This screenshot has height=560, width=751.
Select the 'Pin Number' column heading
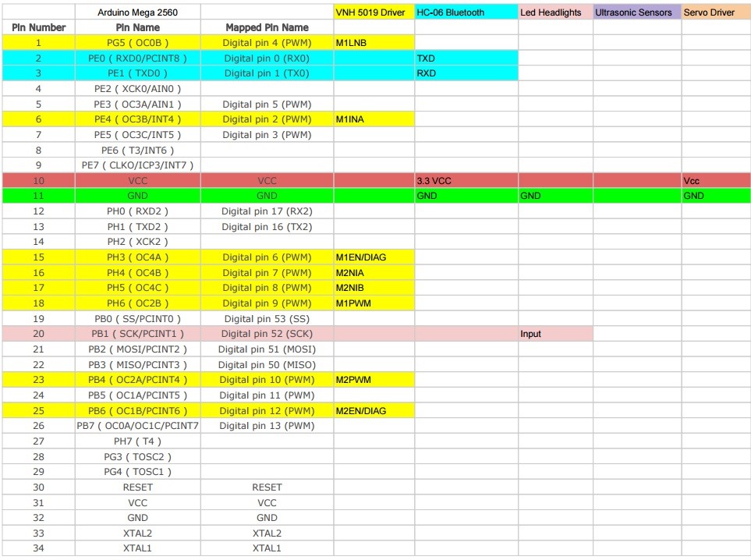point(39,27)
